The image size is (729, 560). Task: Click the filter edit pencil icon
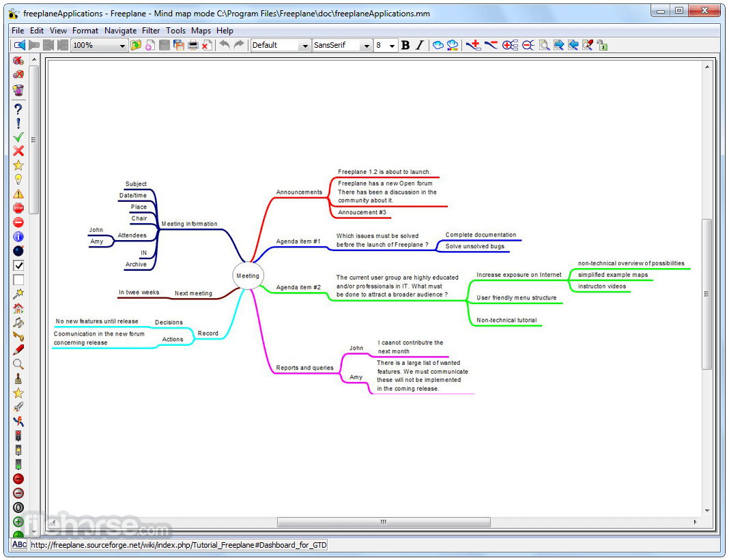588,45
